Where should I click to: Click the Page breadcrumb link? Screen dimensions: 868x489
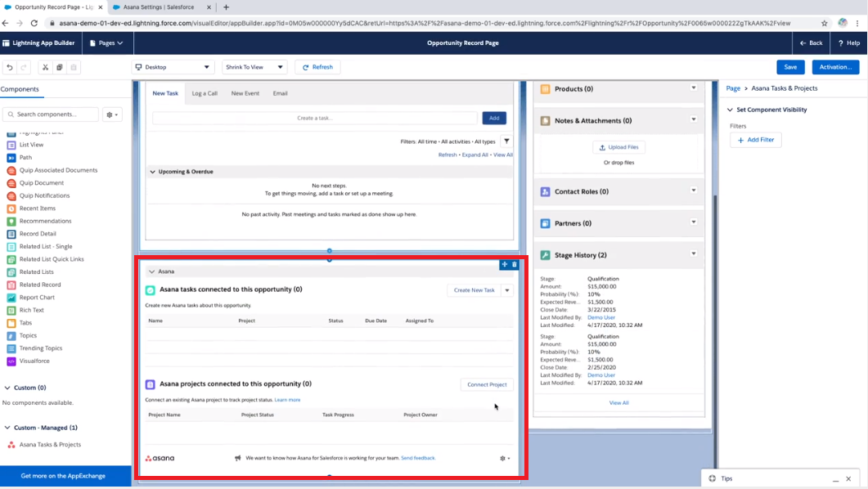click(733, 88)
